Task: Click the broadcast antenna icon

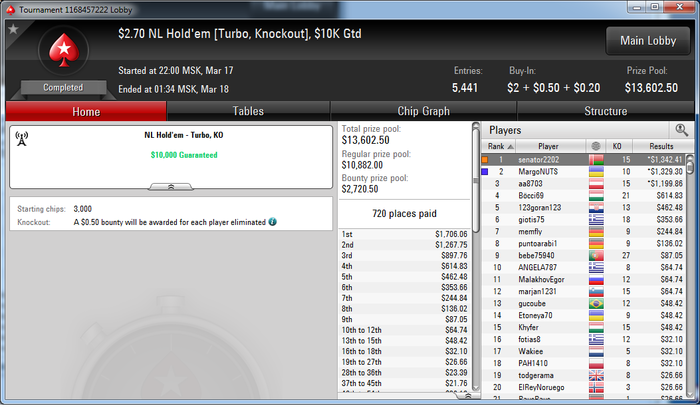Action: tap(21, 138)
